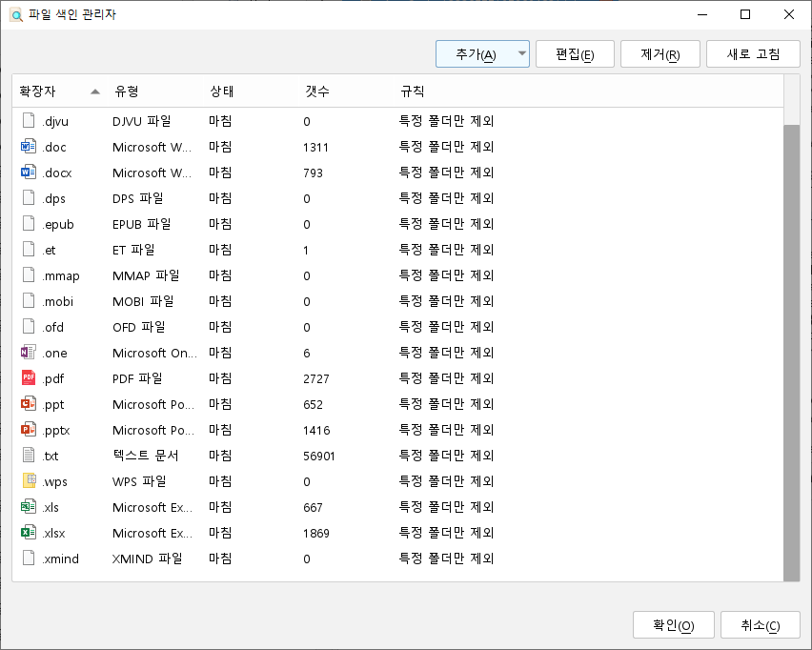Sort by the 상태 column header

point(251,91)
